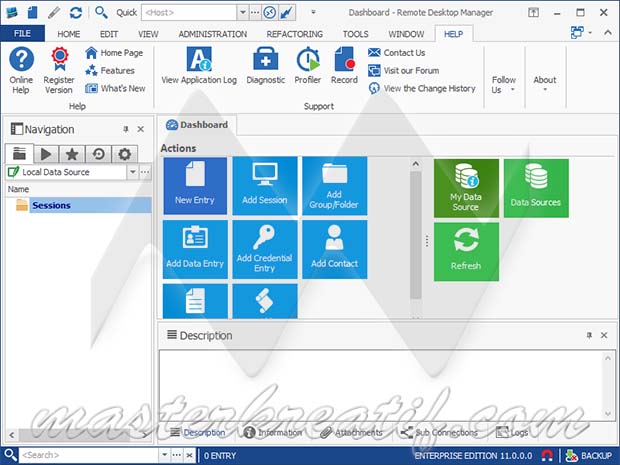Click the Add Contact tile
The width and height of the screenshot is (620, 465).
335,249
